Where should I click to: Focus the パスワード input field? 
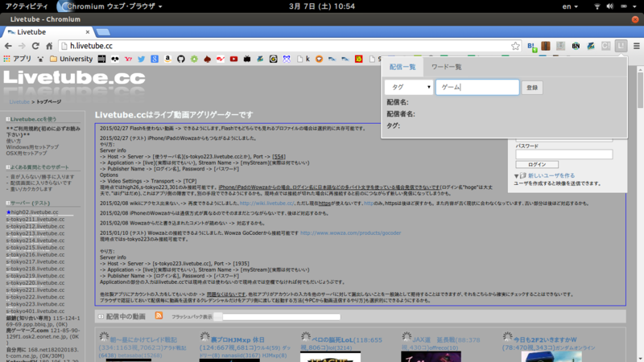(x=564, y=154)
